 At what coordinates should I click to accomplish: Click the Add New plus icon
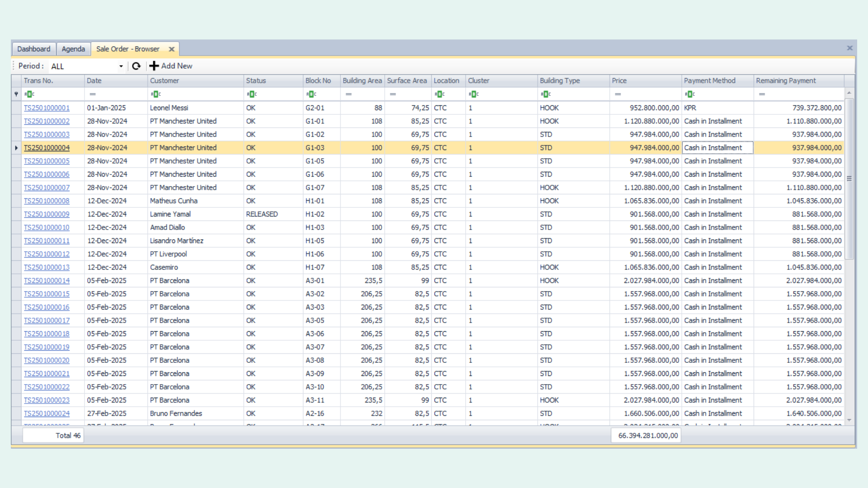click(x=154, y=66)
